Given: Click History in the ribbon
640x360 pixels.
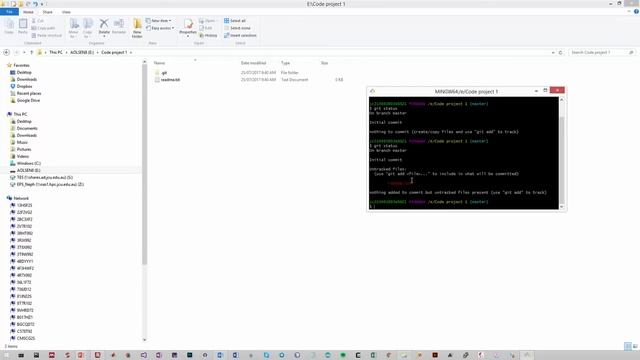Looking at the screenshot, I should (208, 36).
